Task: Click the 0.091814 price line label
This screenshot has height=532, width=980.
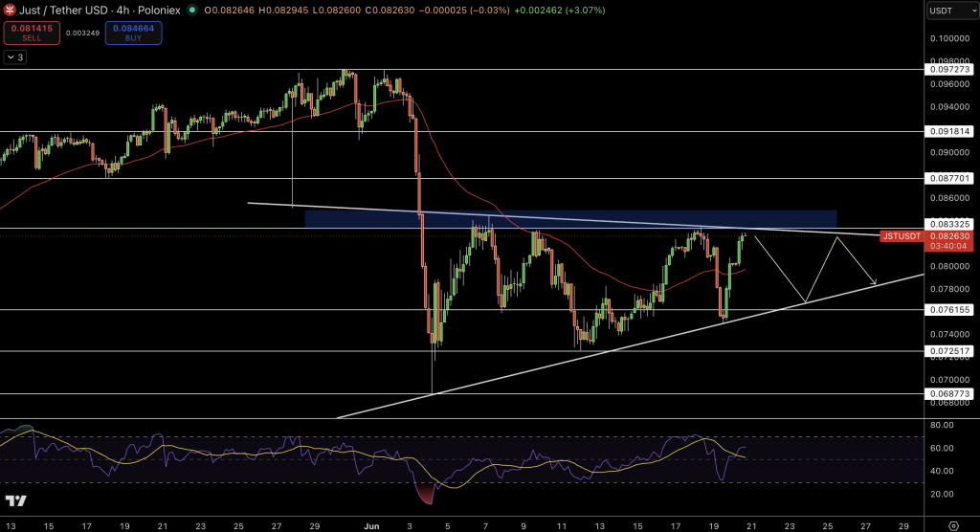Action: click(949, 131)
